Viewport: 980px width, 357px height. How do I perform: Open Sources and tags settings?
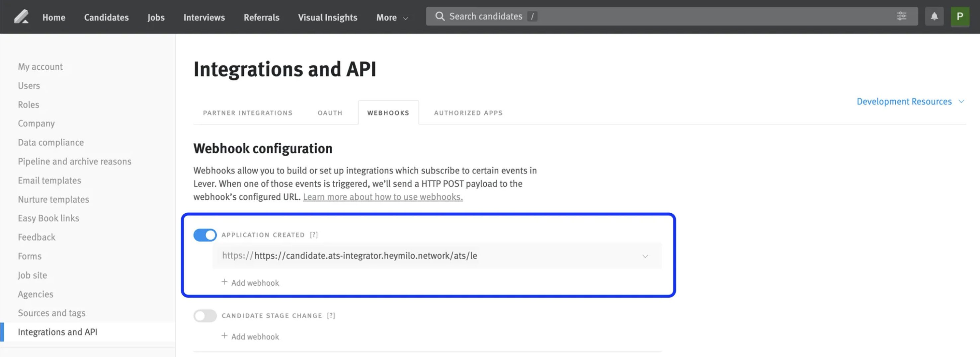[52, 313]
